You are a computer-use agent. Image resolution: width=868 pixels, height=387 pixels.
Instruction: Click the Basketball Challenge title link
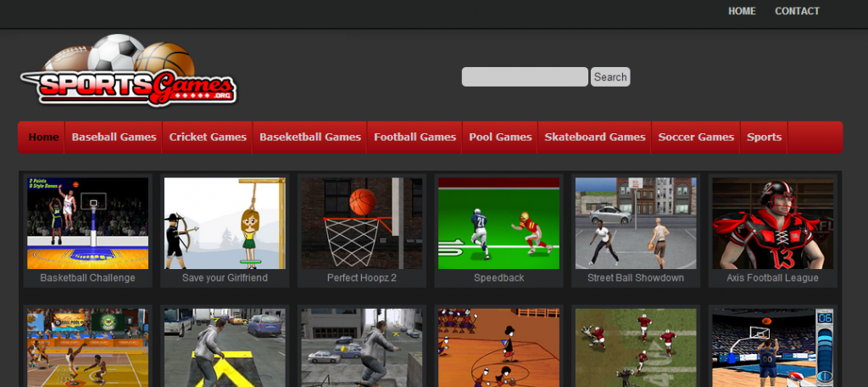tap(87, 278)
